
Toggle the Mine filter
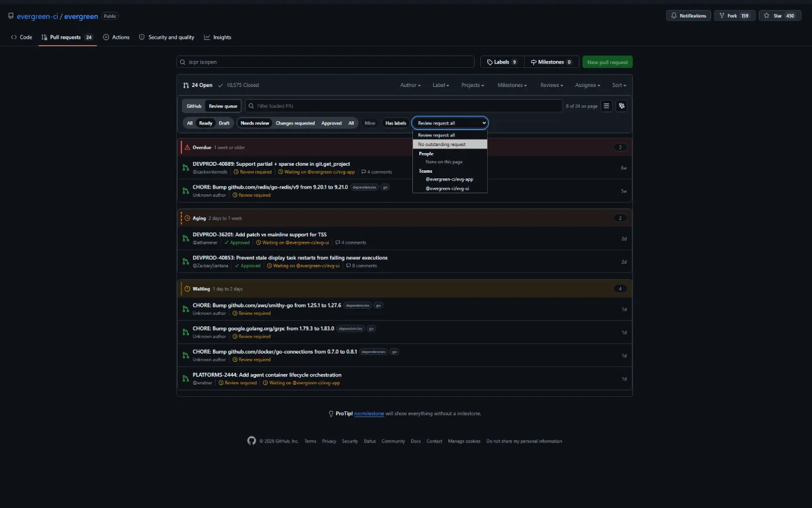click(370, 123)
